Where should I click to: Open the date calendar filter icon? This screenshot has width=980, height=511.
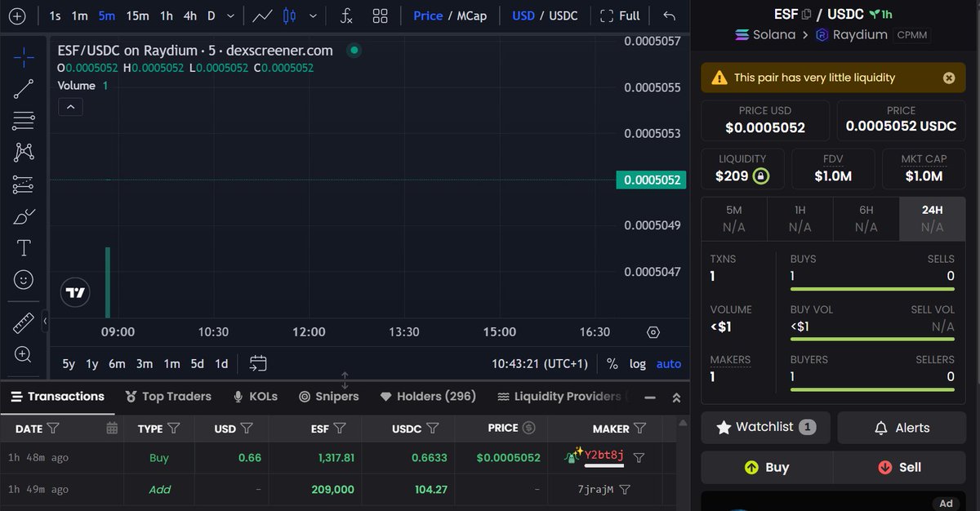click(112, 428)
